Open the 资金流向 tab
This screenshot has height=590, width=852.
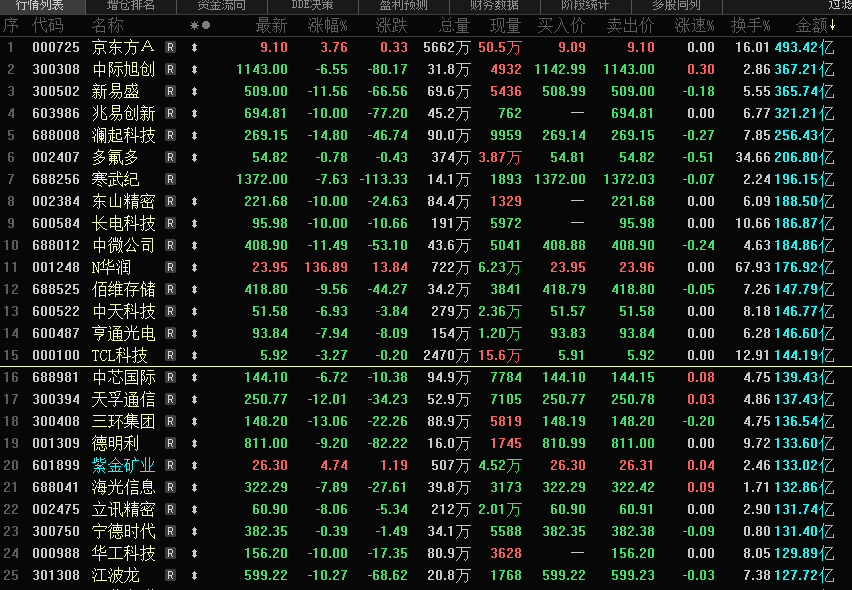221,5
